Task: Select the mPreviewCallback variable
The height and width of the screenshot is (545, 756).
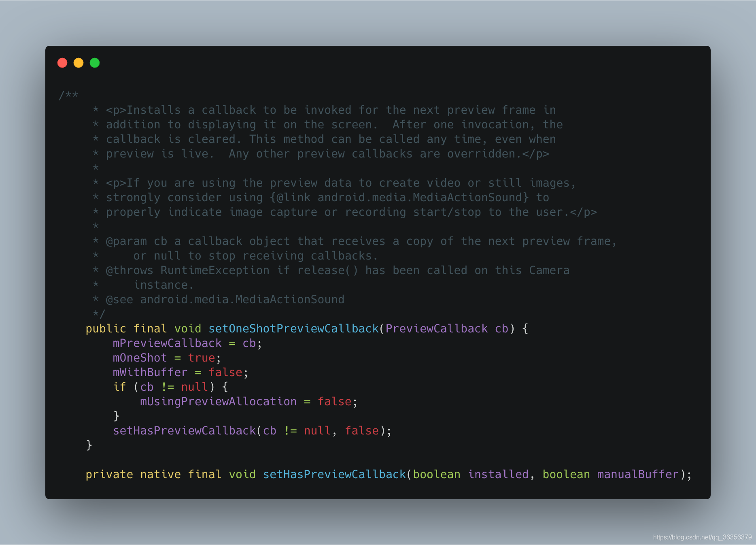Action: 167,343
